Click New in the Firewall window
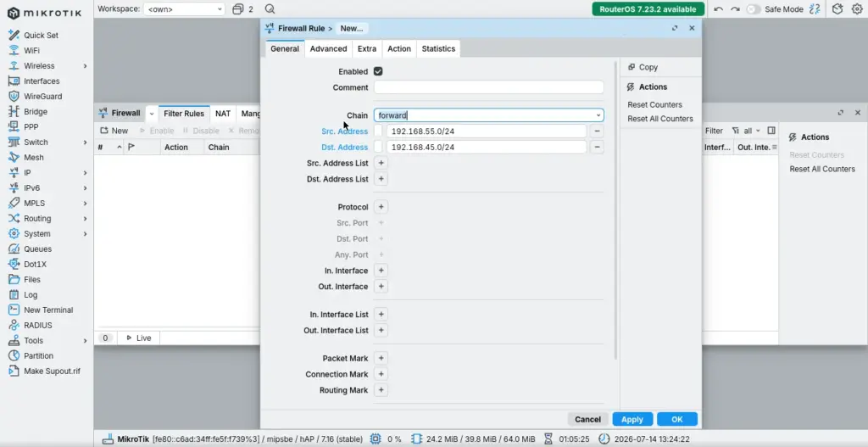868x447 pixels. [114, 131]
